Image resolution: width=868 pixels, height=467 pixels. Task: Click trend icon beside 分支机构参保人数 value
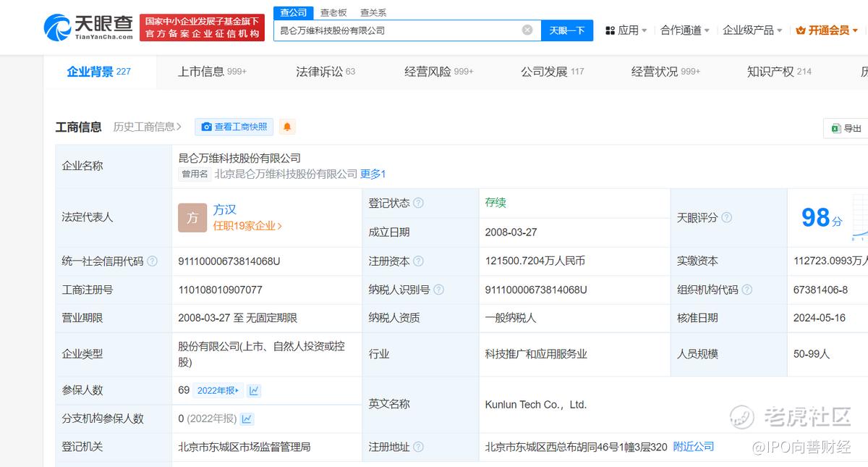(247, 418)
